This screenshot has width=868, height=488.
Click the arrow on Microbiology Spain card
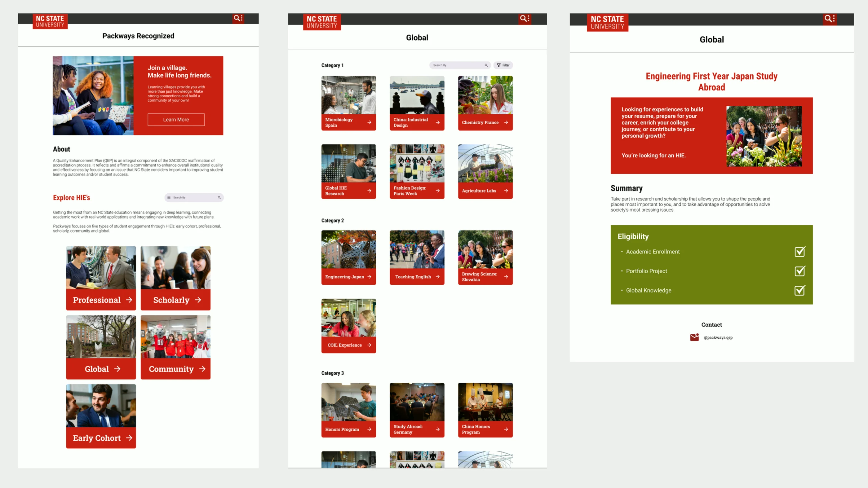click(x=369, y=122)
